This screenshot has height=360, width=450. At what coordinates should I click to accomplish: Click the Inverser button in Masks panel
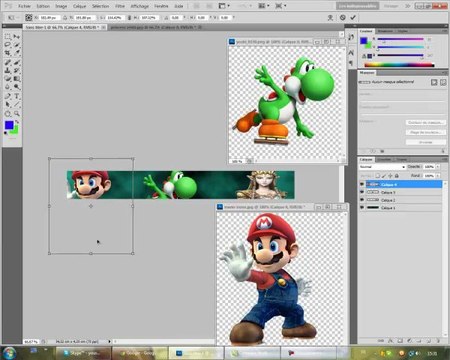click(426, 142)
